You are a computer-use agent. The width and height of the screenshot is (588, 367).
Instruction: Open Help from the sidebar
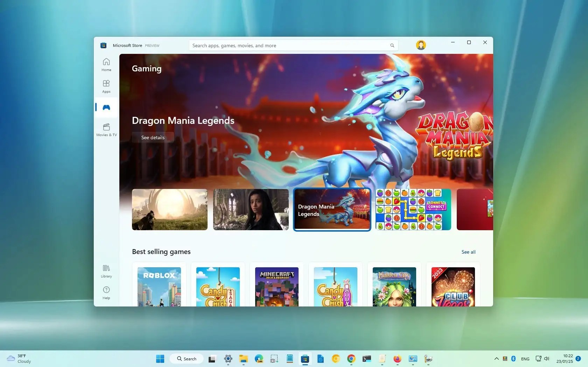point(106,293)
